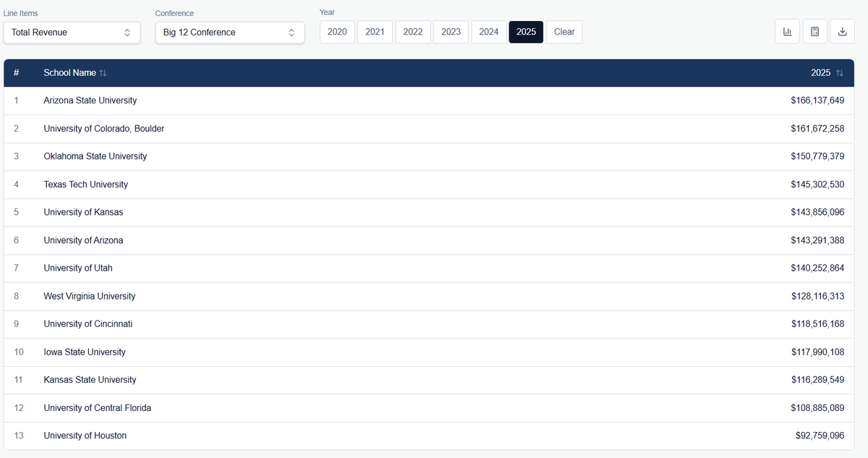Deselect the active 2025 year
Screen dimensions: 868x458
pyautogui.click(x=526, y=32)
